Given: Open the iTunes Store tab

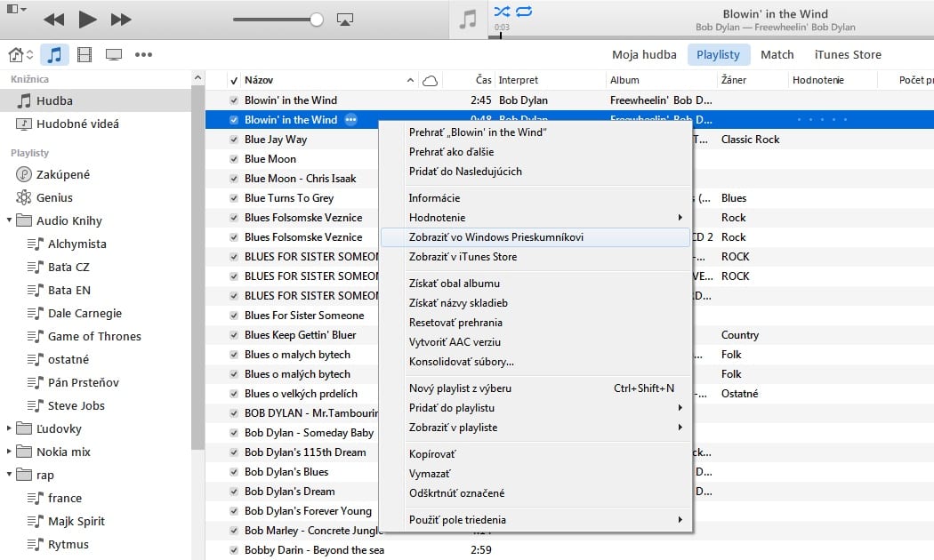Looking at the screenshot, I should coord(848,55).
